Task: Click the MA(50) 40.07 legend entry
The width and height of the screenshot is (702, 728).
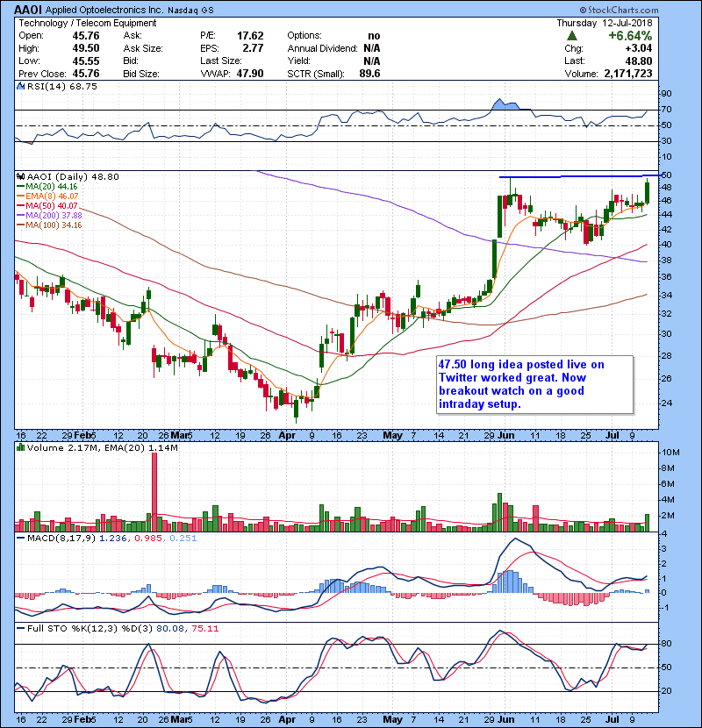Action: click(x=47, y=205)
